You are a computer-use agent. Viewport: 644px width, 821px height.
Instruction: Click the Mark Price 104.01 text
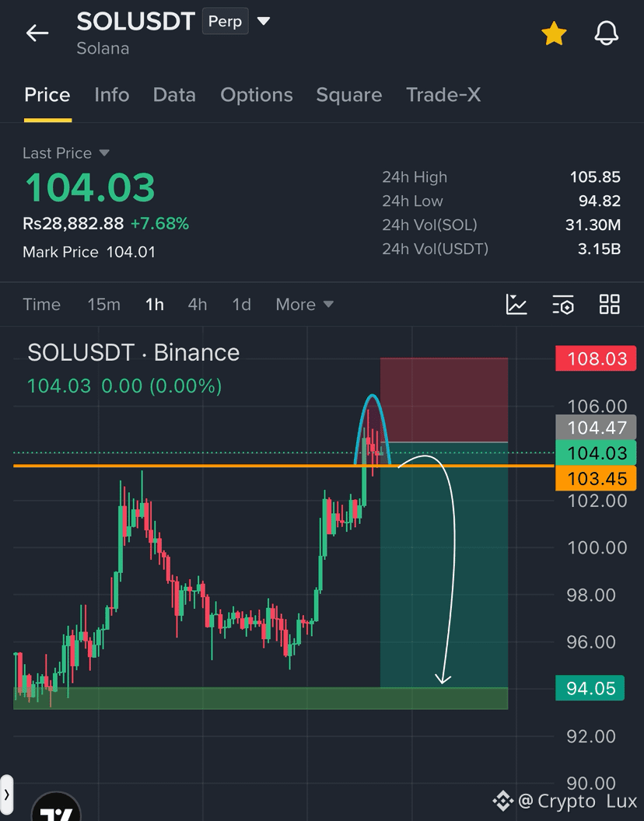89,252
